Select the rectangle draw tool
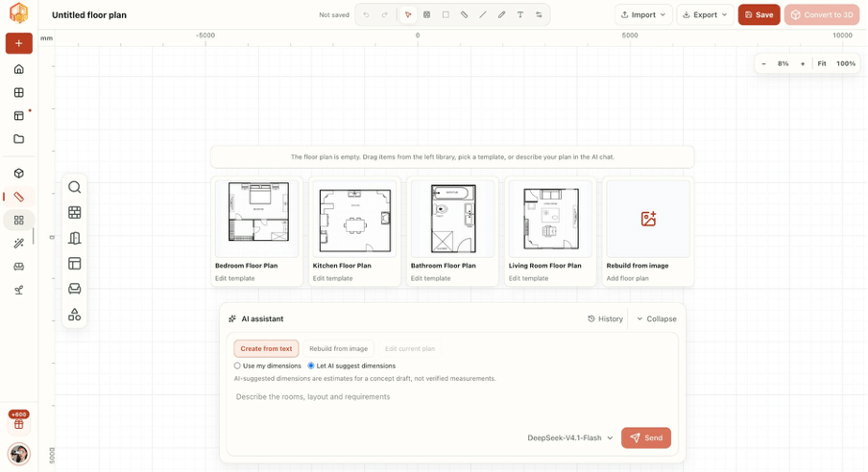Screen dimensions: 868x472 coord(446,15)
